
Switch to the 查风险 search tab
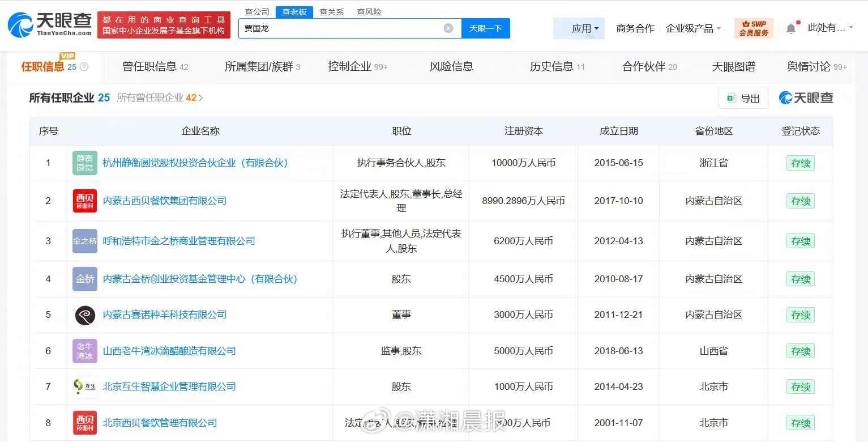click(369, 12)
